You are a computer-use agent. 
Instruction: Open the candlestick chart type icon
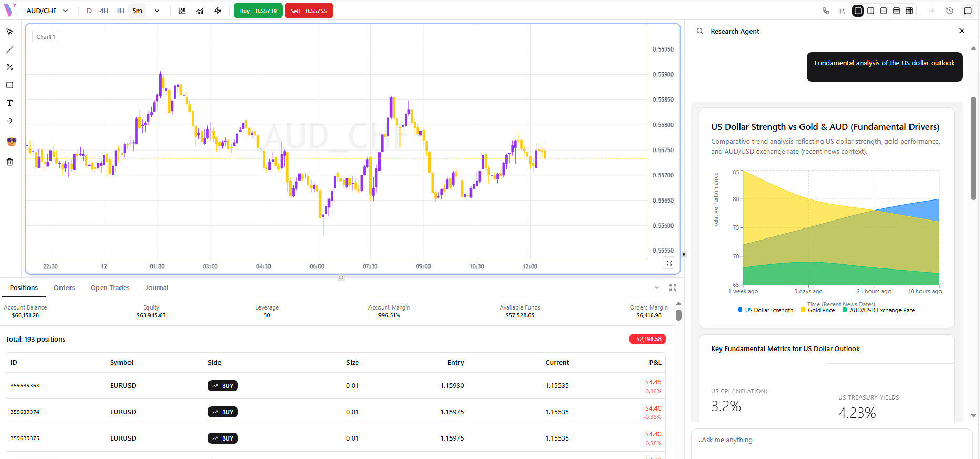(x=182, y=11)
